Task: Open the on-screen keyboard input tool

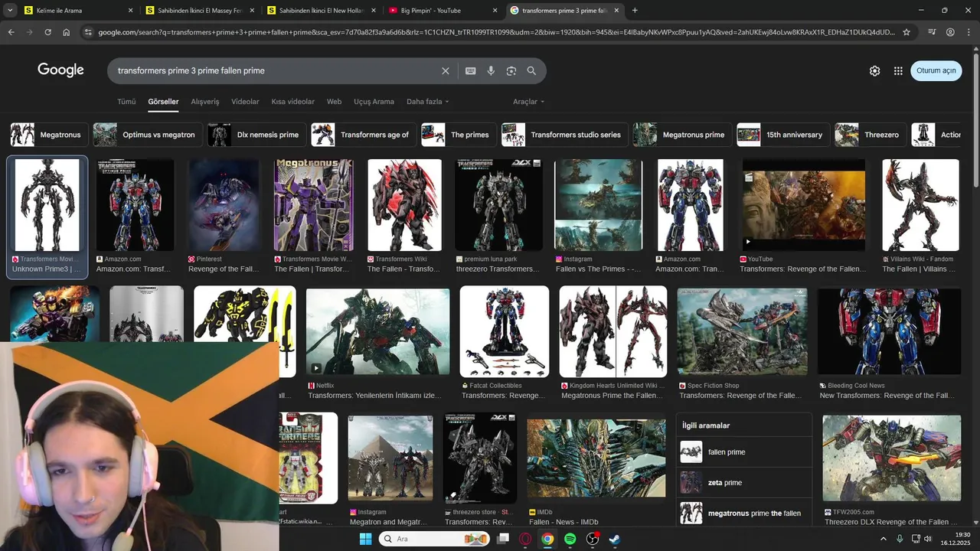Action: tap(470, 70)
